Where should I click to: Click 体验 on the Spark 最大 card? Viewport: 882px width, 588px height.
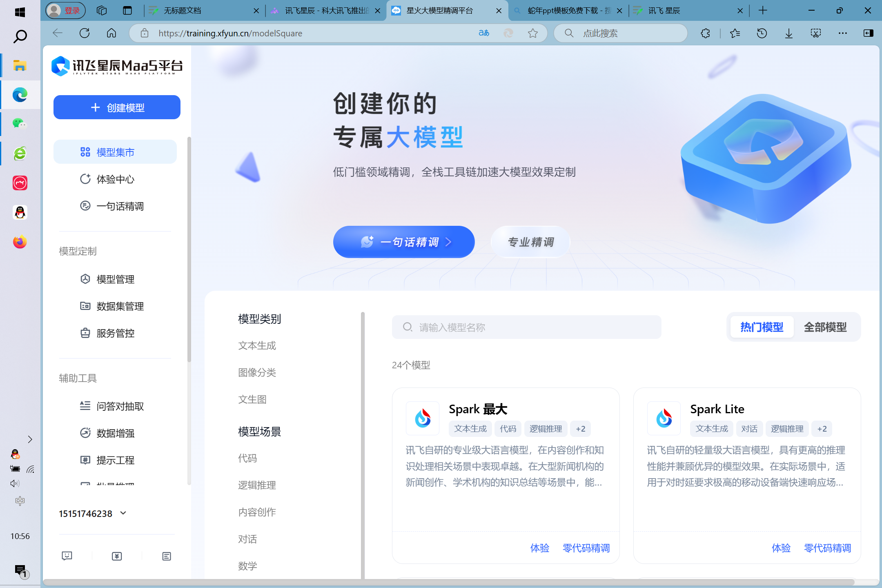coord(540,548)
